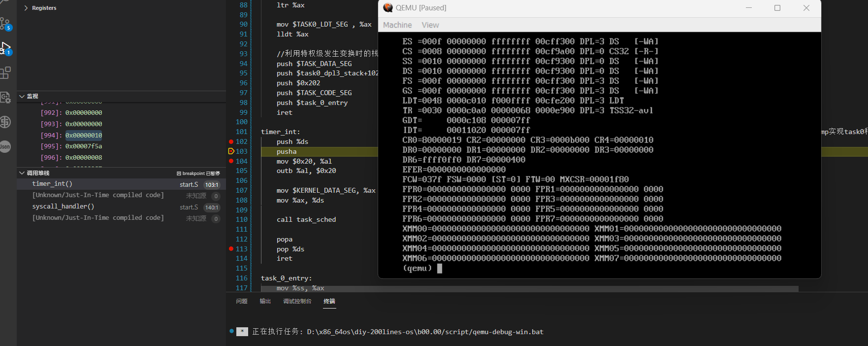Click the 103:1 line badge for timer_int
This screenshot has height=346, width=868.
click(212, 185)
